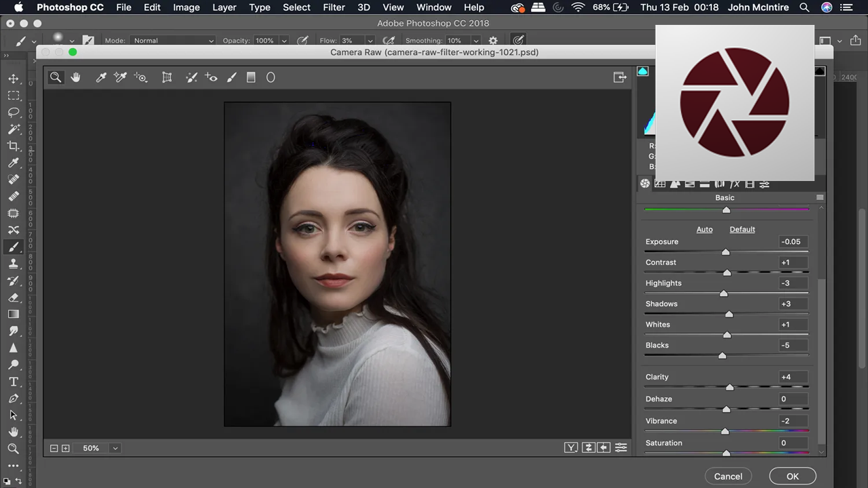The width and height of the screenshot is (868, 488).
Task: Select the White Balance eyedropper tool
Action: click(x=101, y=77)
